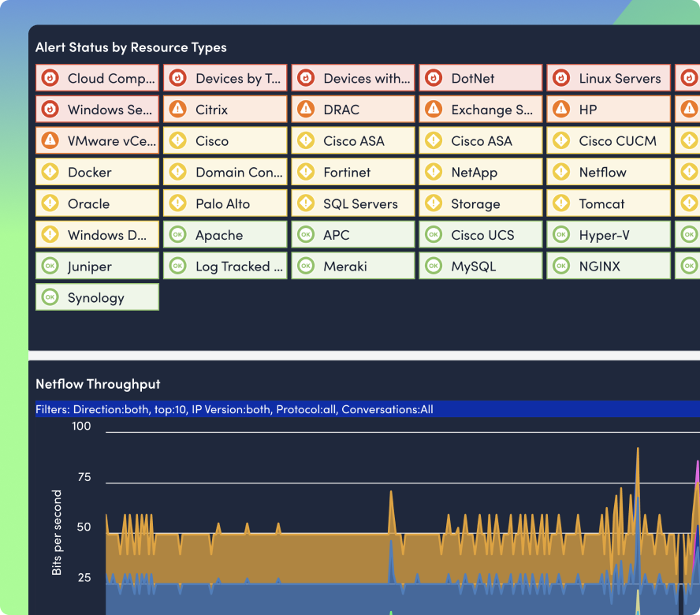
Task: Click the critical flame icon beside DotNet
Action: tap(434, 78)
